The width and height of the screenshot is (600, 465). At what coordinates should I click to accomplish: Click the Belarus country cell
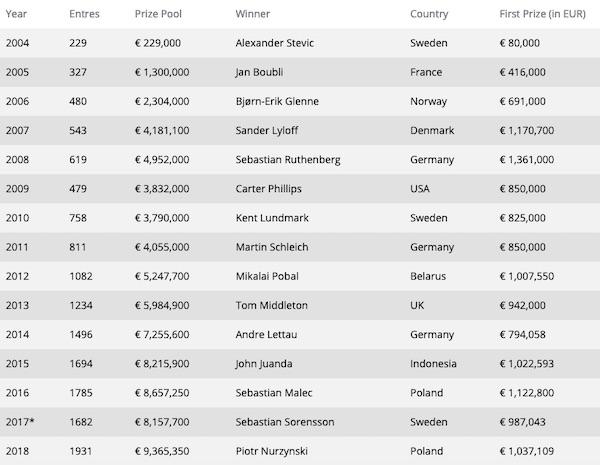click(x=428, y=276)
